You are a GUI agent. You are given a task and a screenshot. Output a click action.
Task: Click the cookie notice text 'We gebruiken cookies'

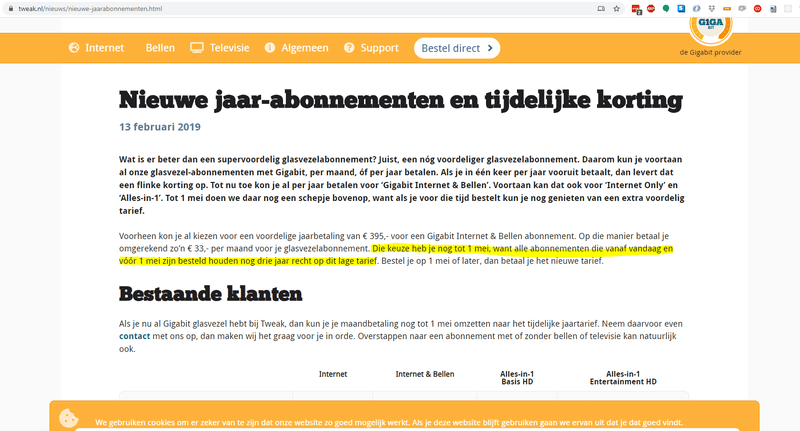389,422
